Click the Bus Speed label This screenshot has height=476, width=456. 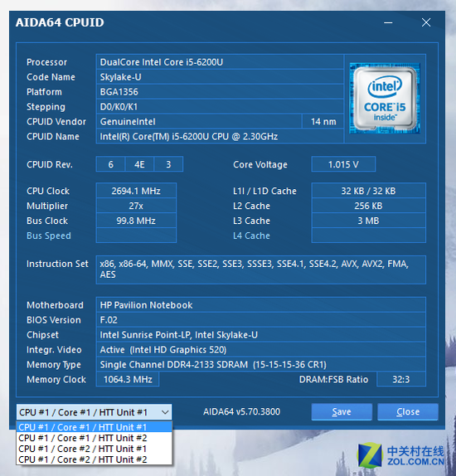(49, 236)
